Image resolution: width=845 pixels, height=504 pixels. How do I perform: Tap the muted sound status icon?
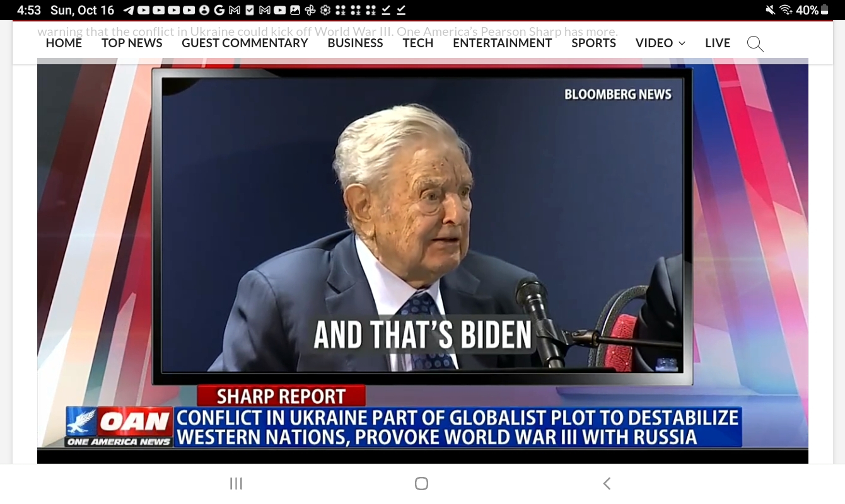(x=770, y=10)
